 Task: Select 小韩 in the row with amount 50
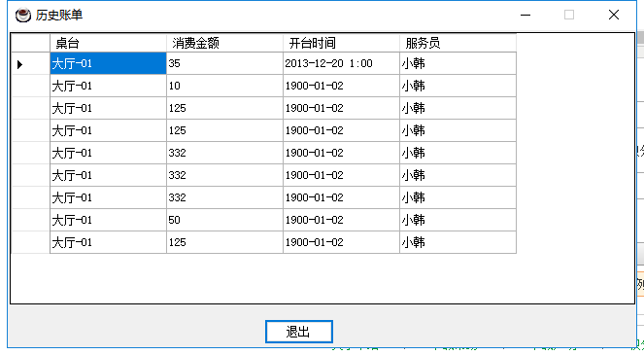click(458, 220)
